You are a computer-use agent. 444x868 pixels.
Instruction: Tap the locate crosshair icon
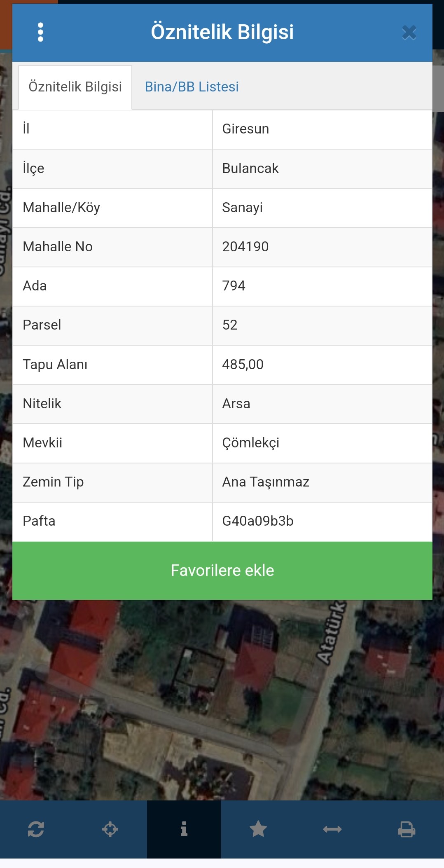coord(110,829)
